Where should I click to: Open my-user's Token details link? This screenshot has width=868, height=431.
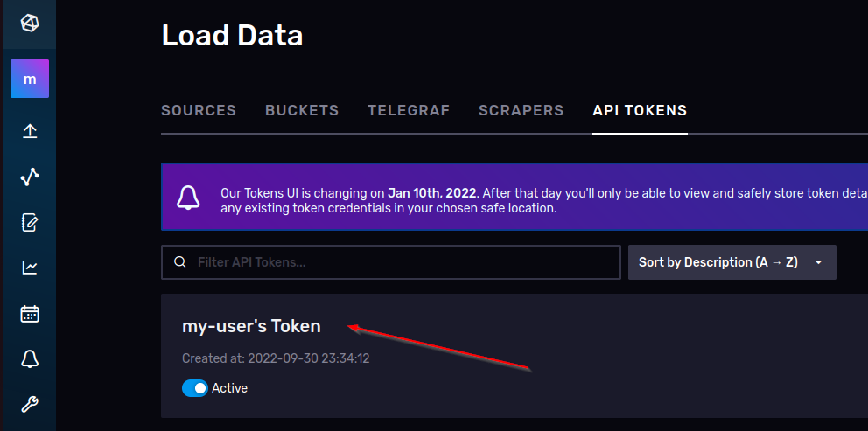(x=251, y=326)
